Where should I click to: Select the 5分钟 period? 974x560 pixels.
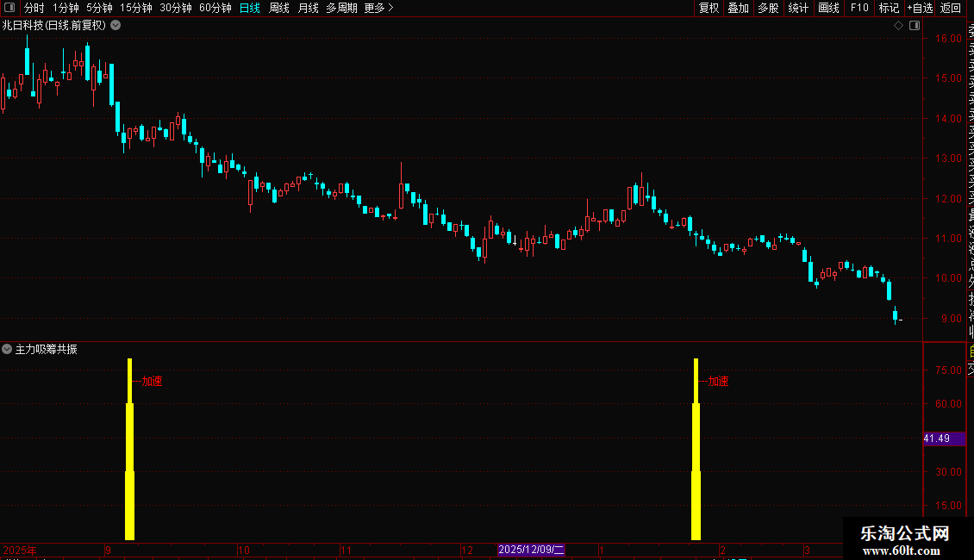coord(99,8)
